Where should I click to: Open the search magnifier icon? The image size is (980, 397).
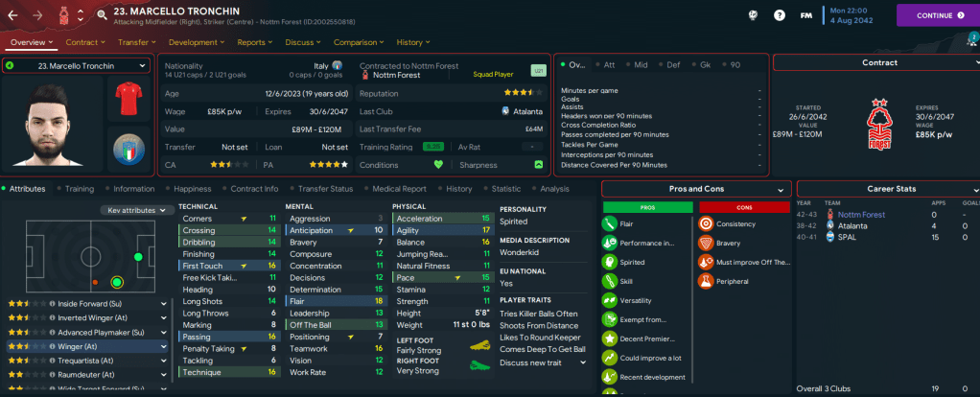(x=102, y=15)
